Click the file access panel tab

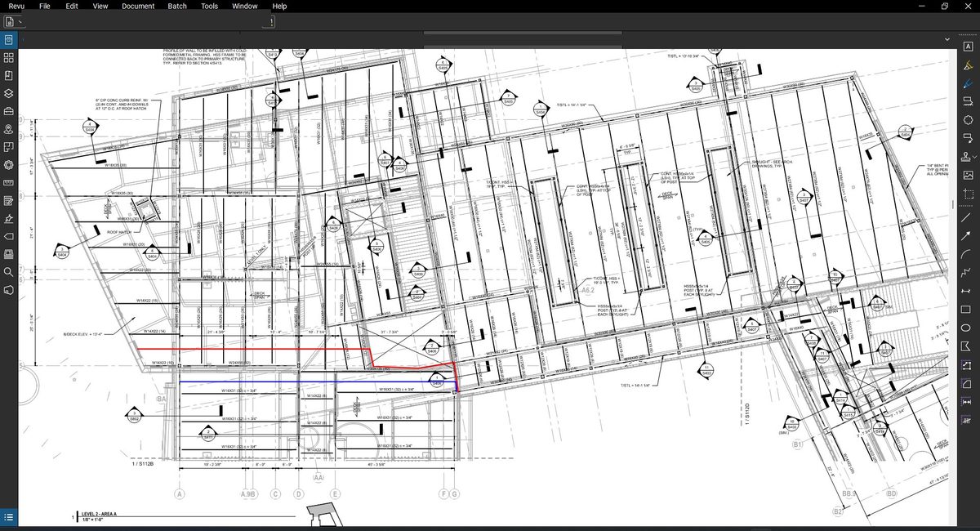tap(9, 39)
